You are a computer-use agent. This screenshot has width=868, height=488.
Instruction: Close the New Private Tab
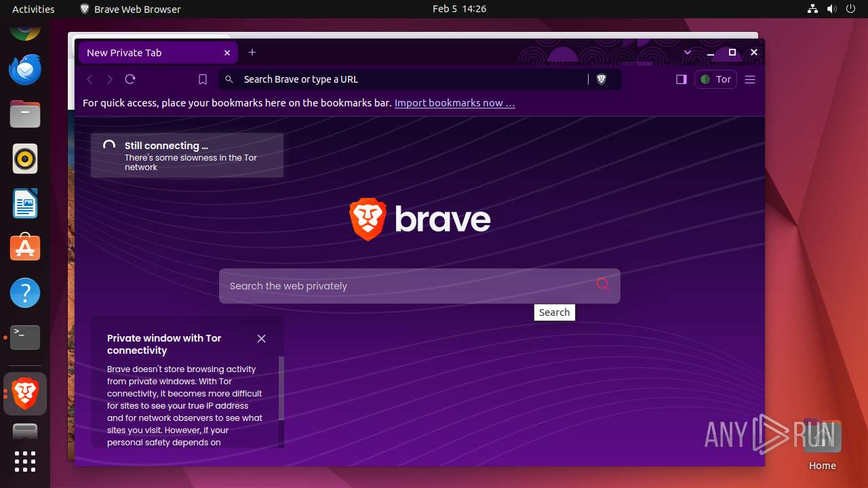[227, 53]
